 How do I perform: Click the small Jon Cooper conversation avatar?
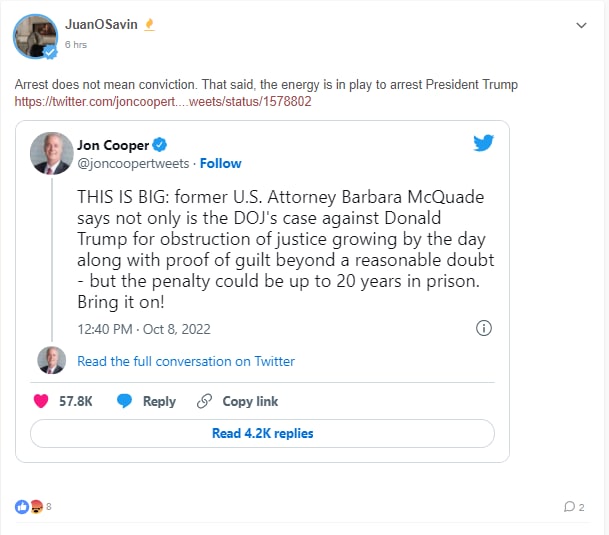[52, 360]
